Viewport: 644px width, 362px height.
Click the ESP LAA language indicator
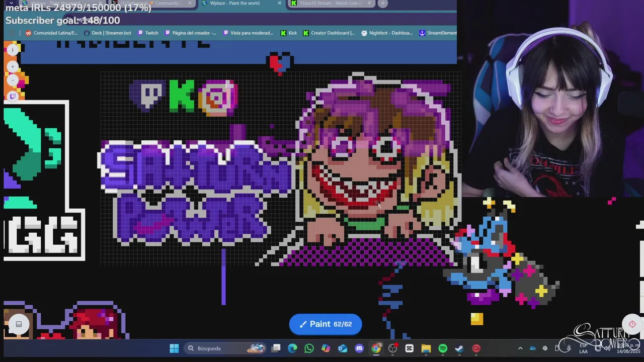(584, 348)
